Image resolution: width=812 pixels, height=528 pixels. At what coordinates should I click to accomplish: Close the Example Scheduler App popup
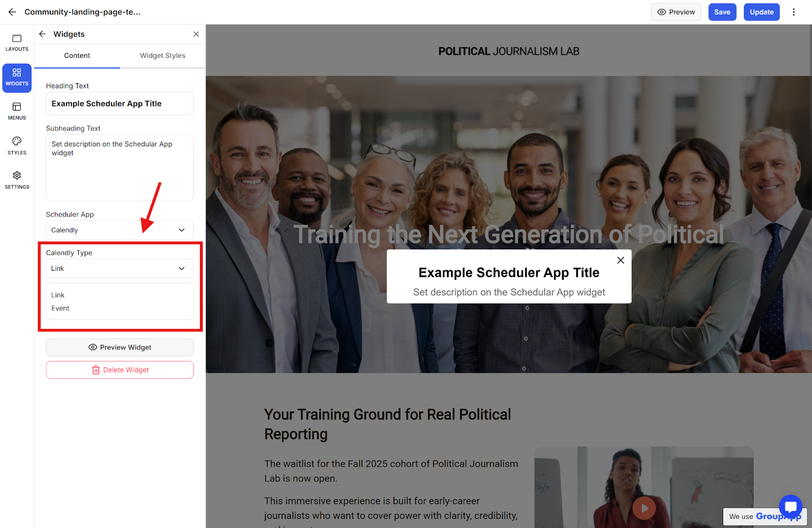click(620, 260)
